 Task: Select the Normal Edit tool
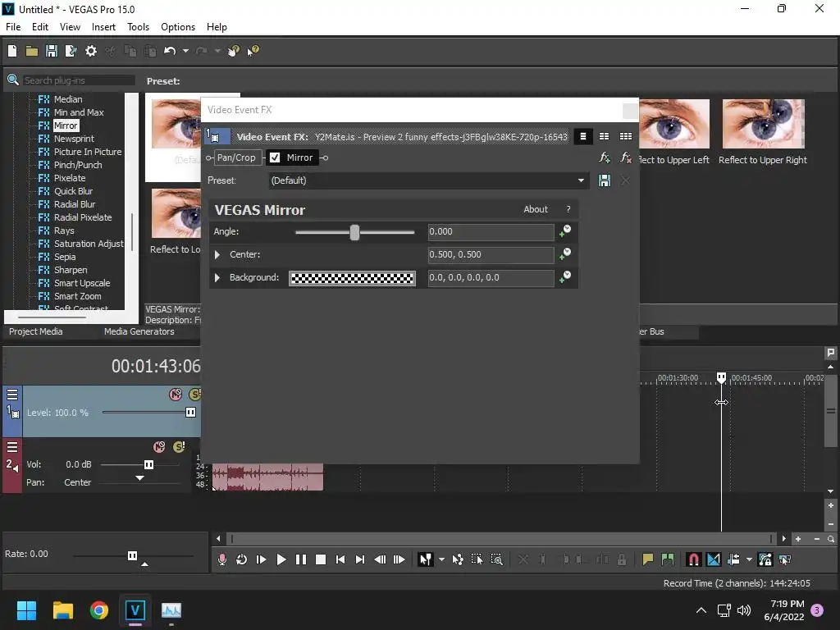pyautogui.click(x=426, y=559)
